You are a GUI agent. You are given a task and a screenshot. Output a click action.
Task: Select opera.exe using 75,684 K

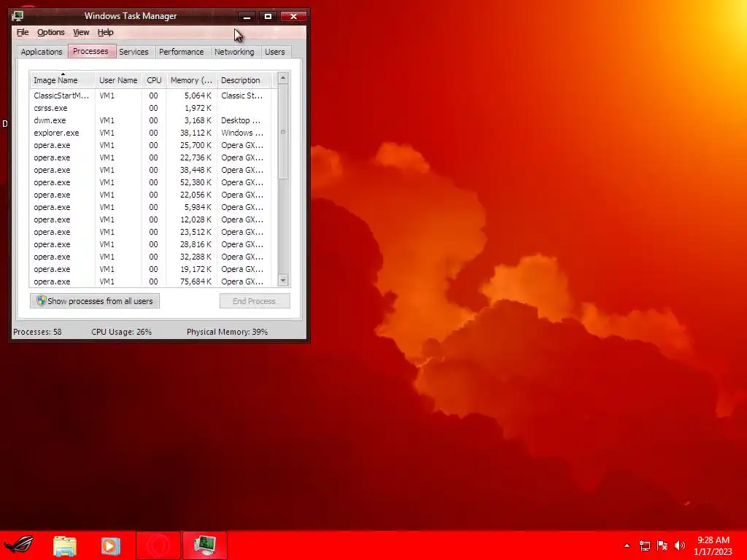point(150,281)
